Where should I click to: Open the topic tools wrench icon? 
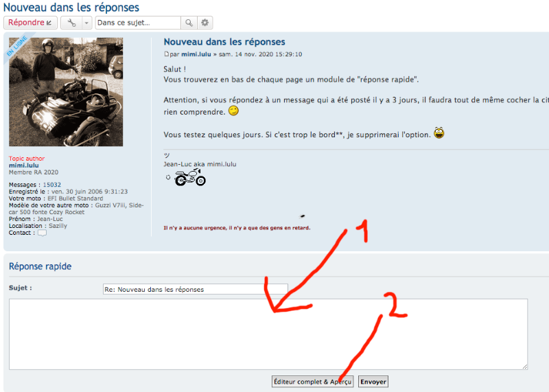coord(71,23)
